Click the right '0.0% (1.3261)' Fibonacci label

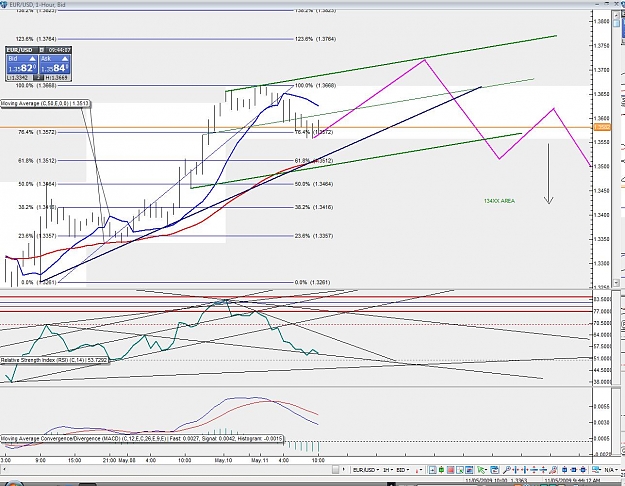pos(312,282)
